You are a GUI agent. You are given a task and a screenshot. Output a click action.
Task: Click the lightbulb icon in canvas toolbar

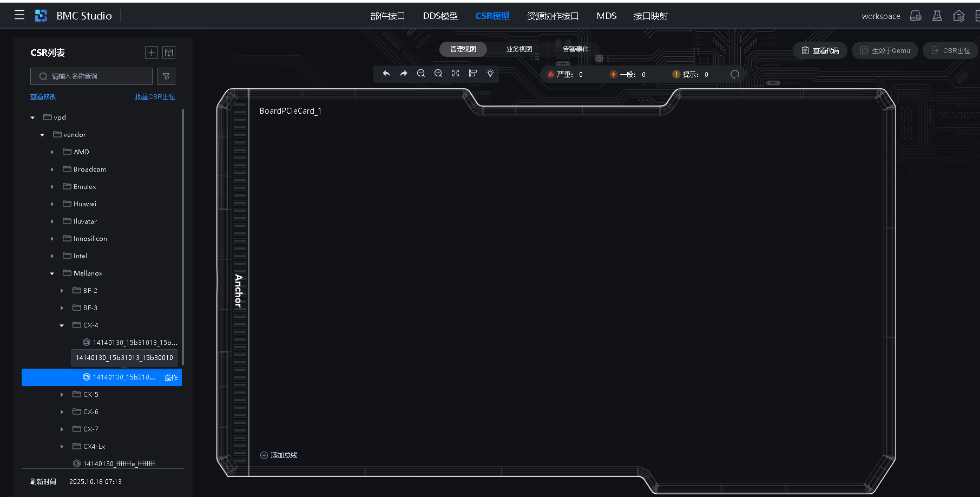click(x=490, y=74)
